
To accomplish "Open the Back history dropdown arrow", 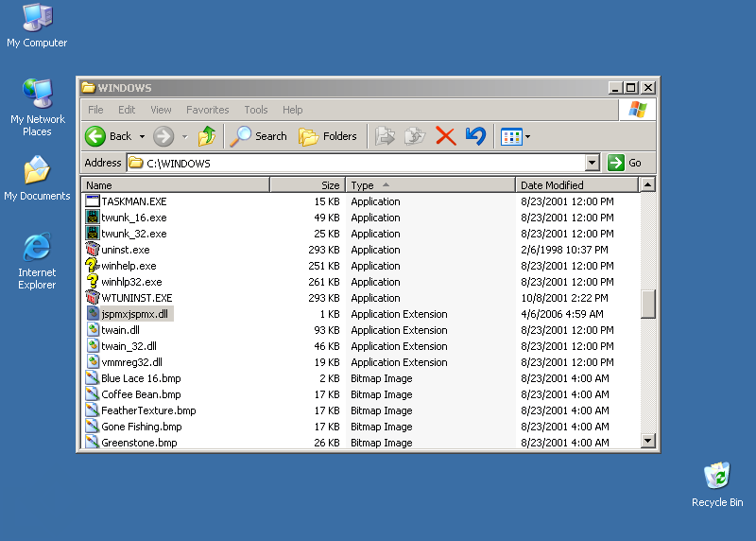I will click(x=143, y=137).
